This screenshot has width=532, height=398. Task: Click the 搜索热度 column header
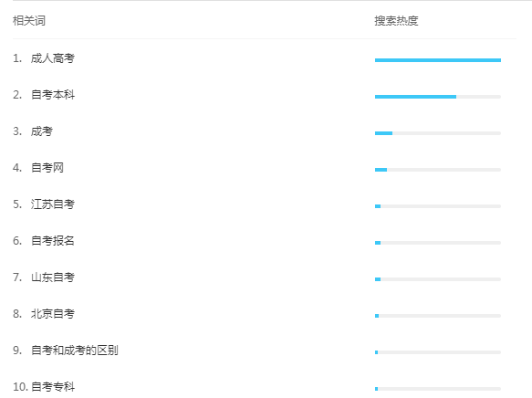(x=396, y=21)
